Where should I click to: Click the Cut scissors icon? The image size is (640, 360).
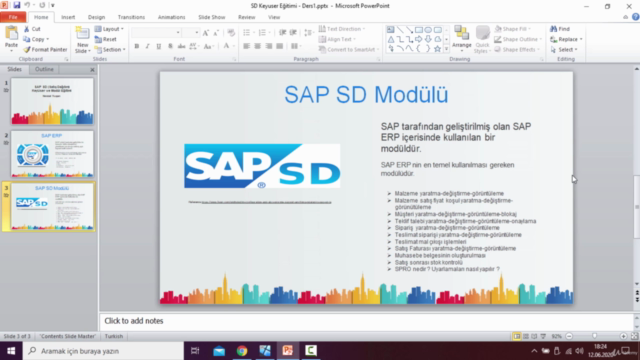tap(27, 29)
